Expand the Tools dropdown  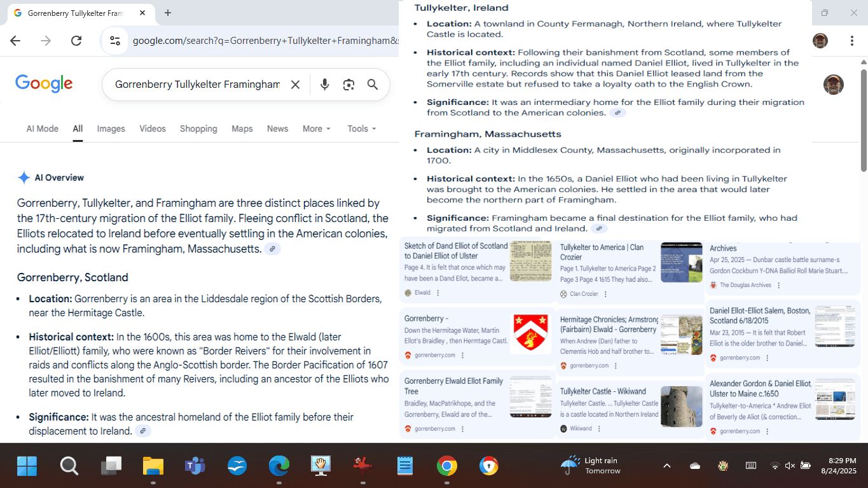361,129
